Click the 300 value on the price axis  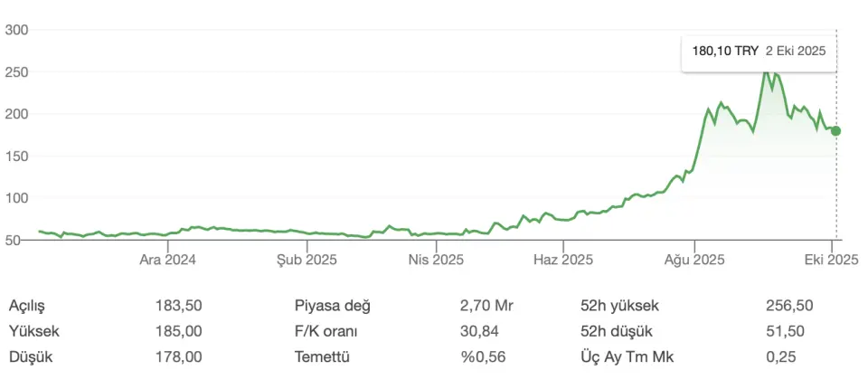point(18,30)
